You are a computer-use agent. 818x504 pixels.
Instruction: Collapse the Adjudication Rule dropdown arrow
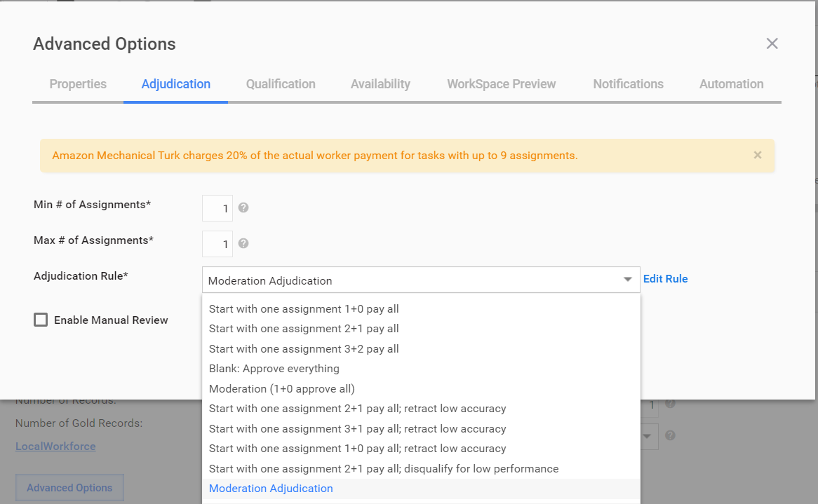(628, 280)
